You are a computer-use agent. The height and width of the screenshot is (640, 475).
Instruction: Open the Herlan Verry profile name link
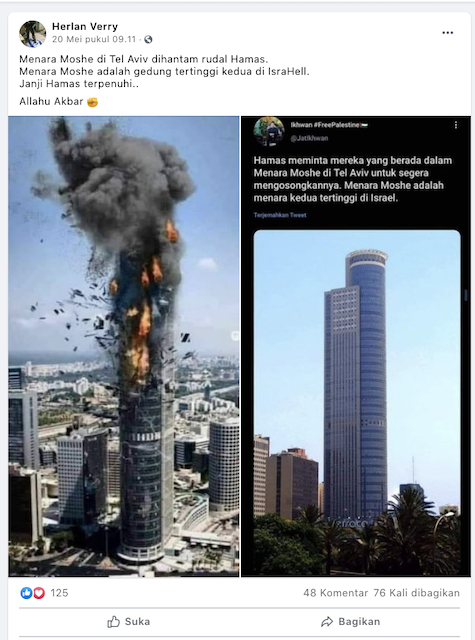85,27
